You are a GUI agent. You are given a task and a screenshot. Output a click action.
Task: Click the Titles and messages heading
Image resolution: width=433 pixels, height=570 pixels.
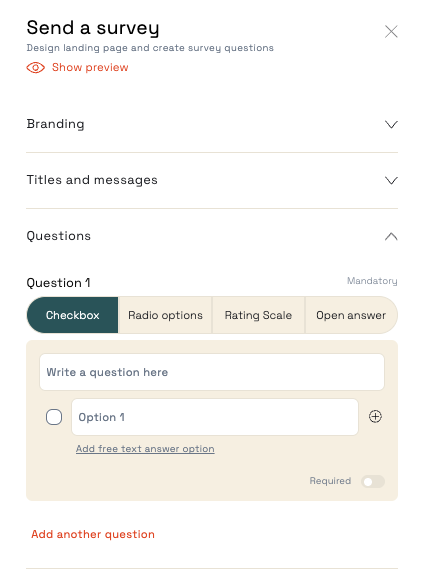92,180
